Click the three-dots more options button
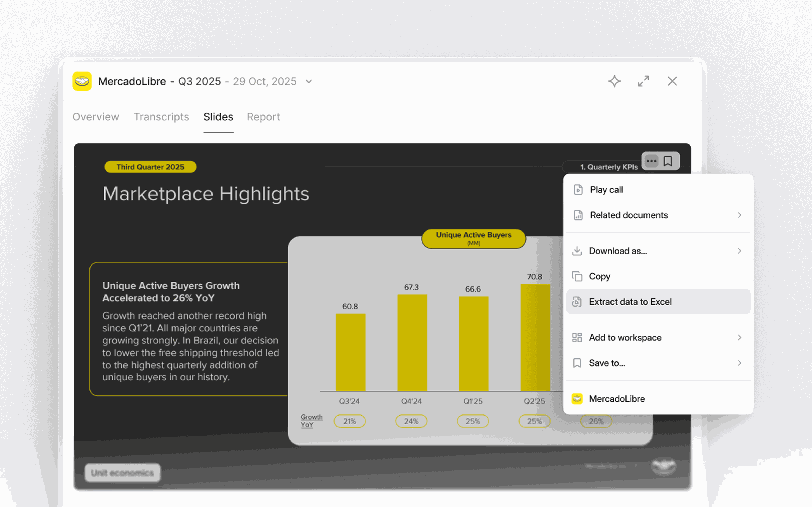This screenshot has height=507, width=812. click(x=651, y=161)
